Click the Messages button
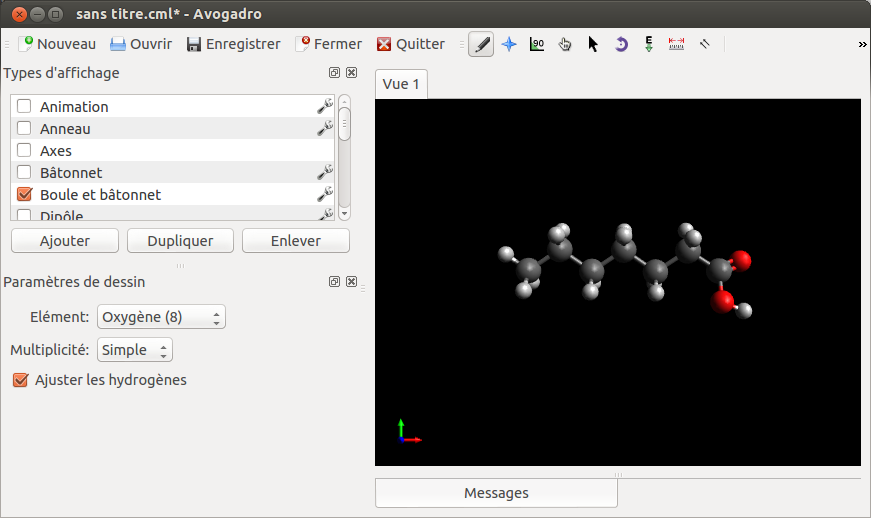Screen dimensions: 871x518 (496, 493)
